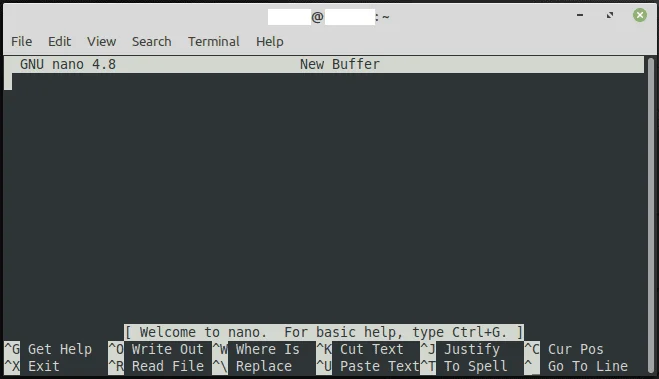
Task: Open the File menu
Action: [21, 42]
